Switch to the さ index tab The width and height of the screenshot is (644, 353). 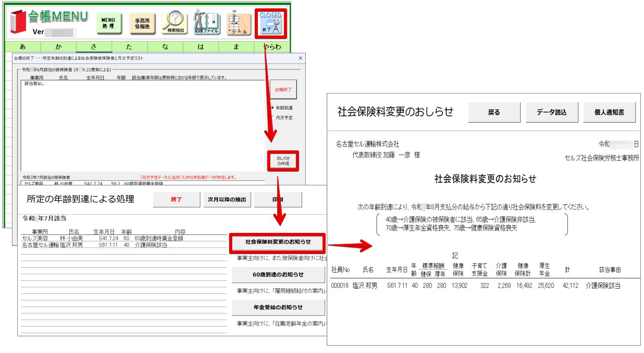click(x=93, y=47)
